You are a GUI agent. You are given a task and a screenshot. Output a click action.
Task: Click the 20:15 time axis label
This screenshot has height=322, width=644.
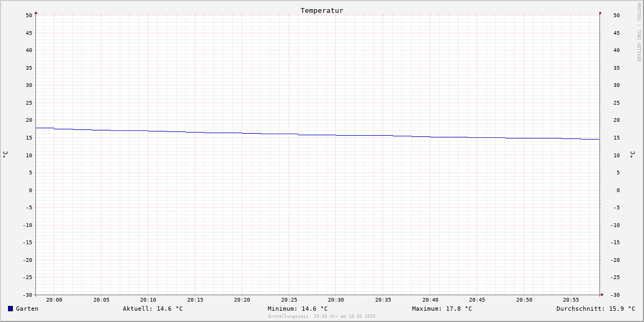[x=195, y=300]
